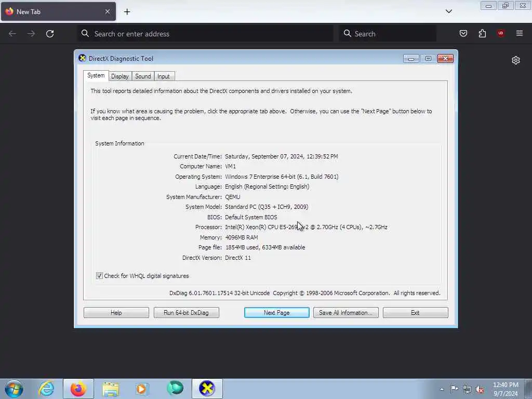Minimize the DirectX Diagnostic Tool window

[x=411, y=59]
